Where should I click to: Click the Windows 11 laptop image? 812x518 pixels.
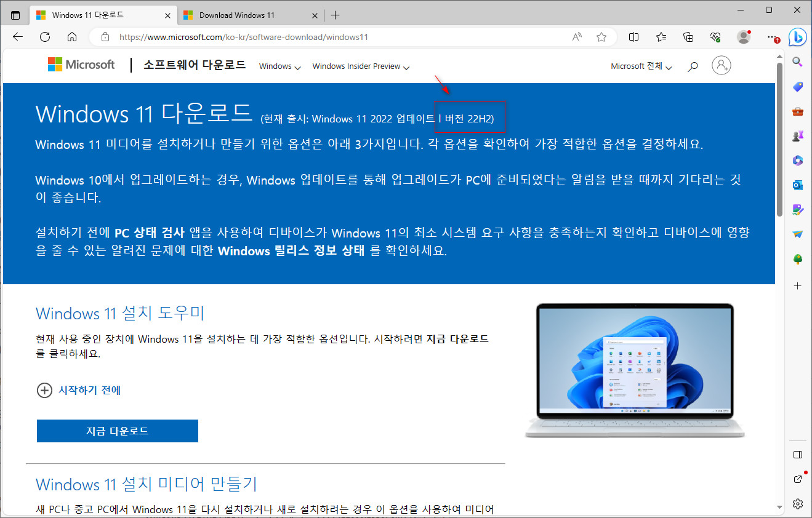coord(635,370)
